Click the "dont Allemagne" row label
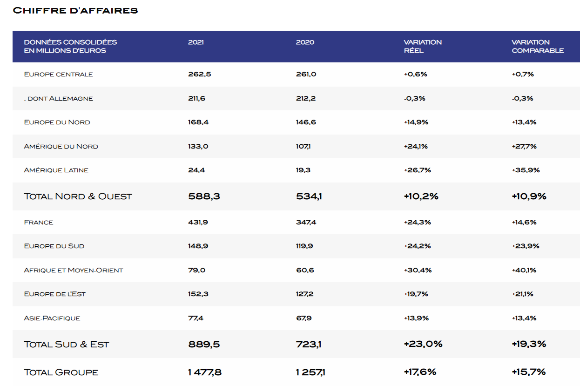Viewport: 580px width, 392px height. coord(59,99)
